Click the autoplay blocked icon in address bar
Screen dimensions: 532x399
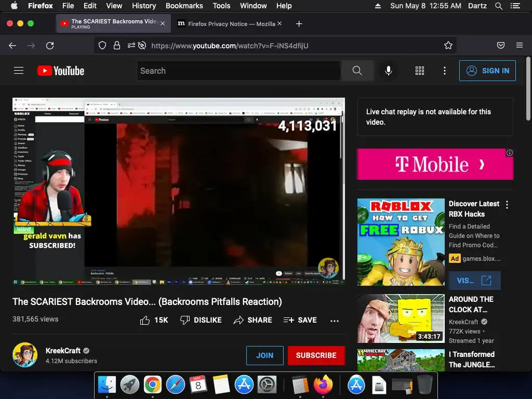[x=142, y=46]
